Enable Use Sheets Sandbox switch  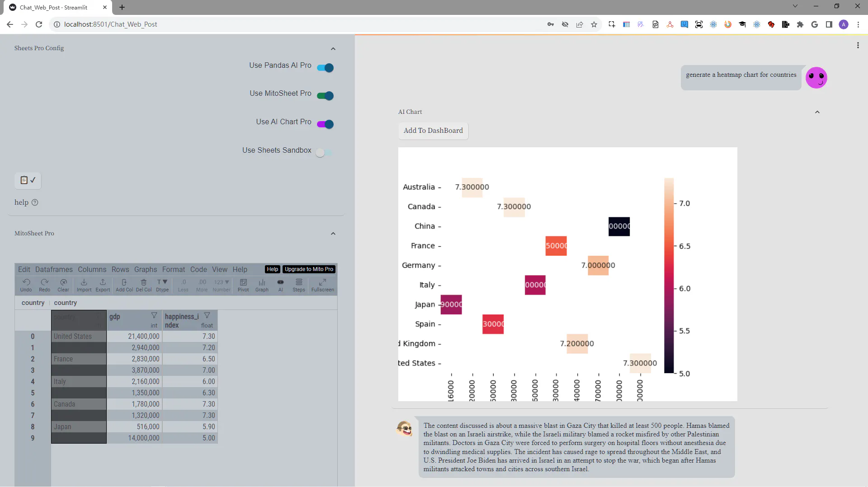coord(324,153)
